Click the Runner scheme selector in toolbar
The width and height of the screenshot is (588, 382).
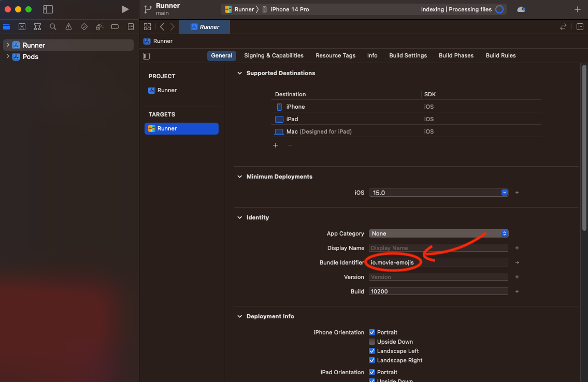pyautogui.click(x=239, y=9)
